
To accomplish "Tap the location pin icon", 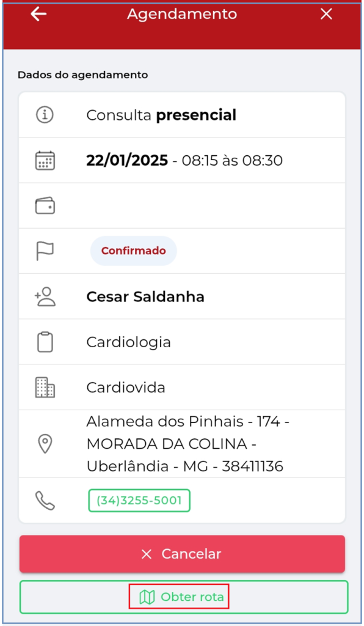I will pyautogui.click(x=45, y=444).
